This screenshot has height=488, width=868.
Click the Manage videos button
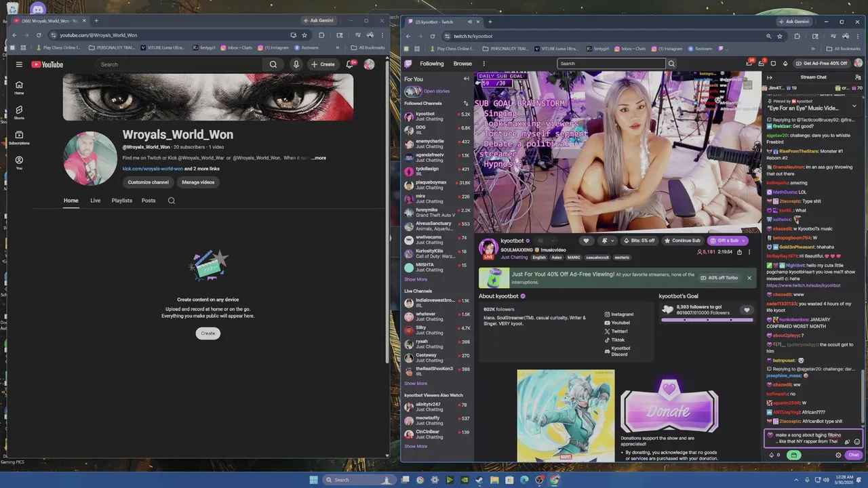point(198,182)
